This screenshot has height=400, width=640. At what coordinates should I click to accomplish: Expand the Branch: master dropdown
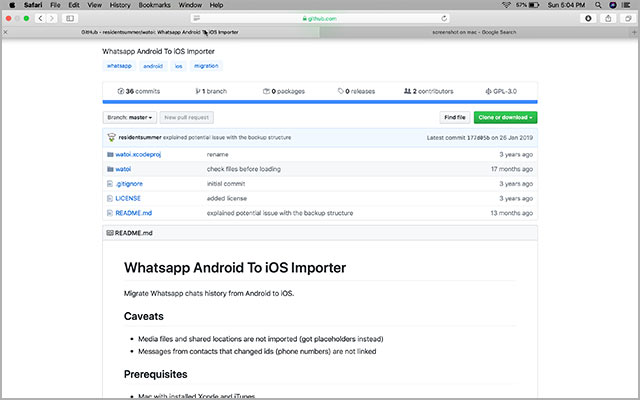pos(129,117)
